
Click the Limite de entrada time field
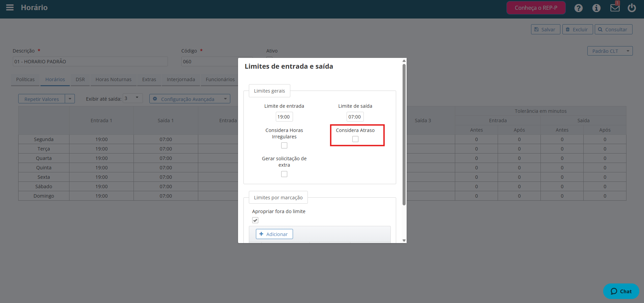pyautogui.click(x=284, y=117)
